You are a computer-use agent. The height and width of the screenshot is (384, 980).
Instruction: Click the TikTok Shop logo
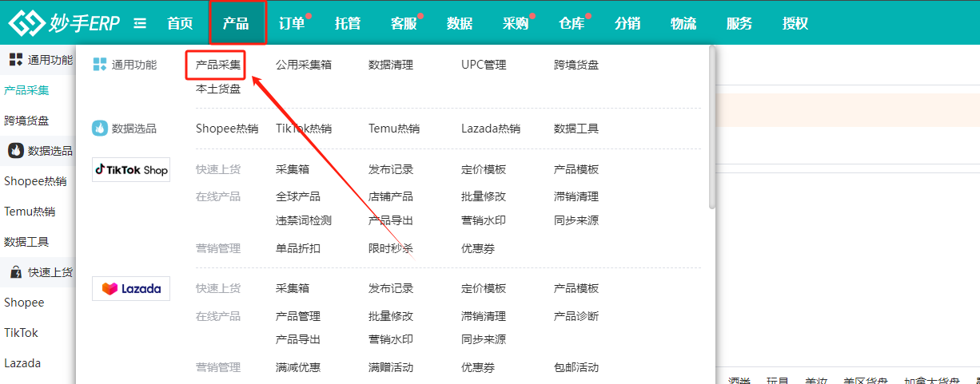[x=131, y=169]
